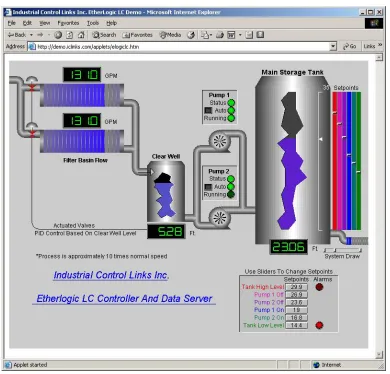Click the Main Storage Tank readout 2306
Image resolution: width=390 pixels, height=374 pixels.
click(x=288, y=247)
